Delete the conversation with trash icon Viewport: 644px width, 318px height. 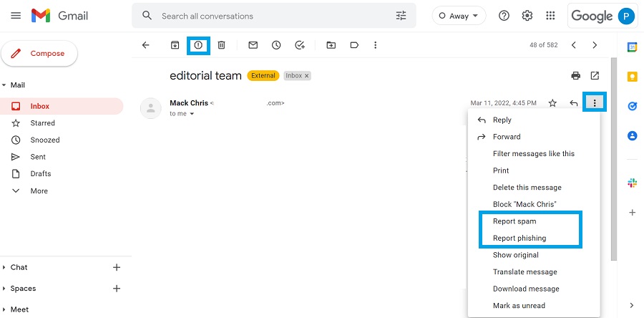pyautogui.click(x=221, y=45)
